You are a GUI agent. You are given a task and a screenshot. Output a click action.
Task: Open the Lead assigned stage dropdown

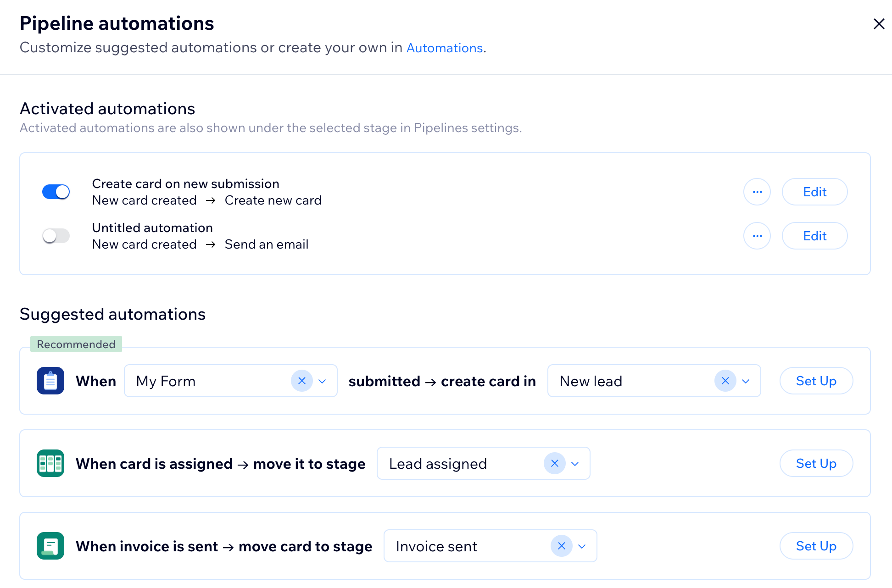pyautogui.click(x=575, y=463)
